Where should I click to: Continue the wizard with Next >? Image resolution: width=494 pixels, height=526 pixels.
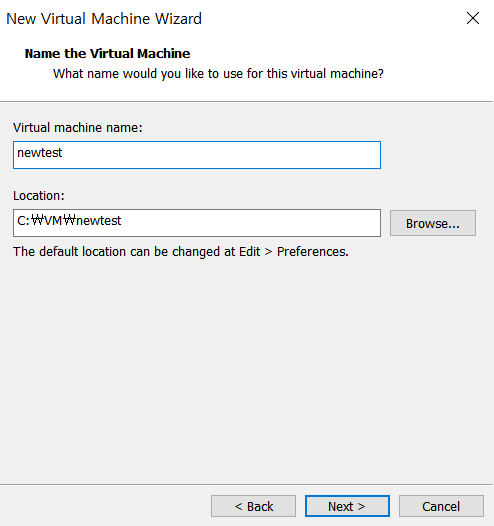[x=347, y=506]
